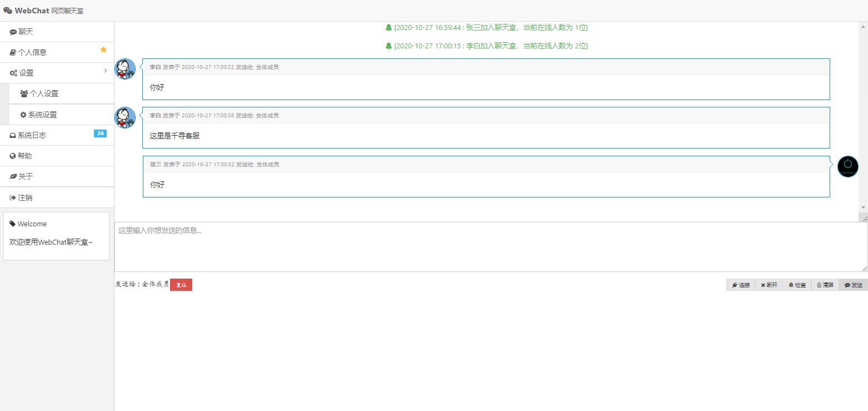
Task: Click the star icon beside 个人信息
Action: [x=103, y=49]
